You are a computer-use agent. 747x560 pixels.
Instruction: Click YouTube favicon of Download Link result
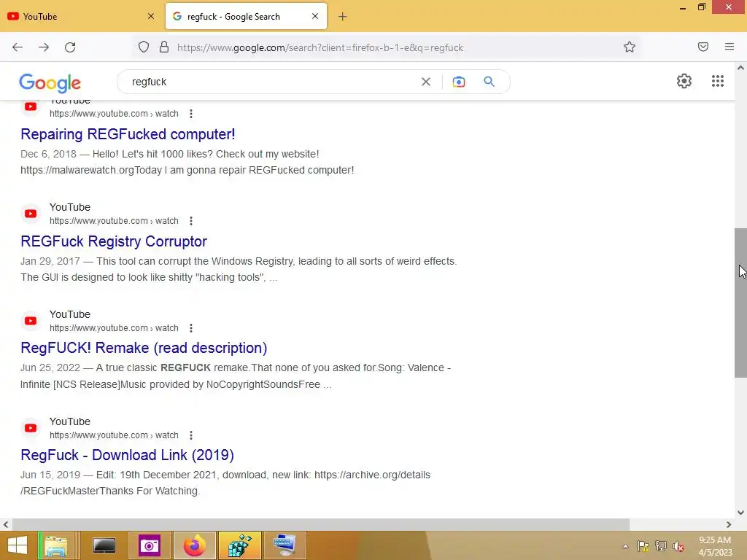[31, 428]
